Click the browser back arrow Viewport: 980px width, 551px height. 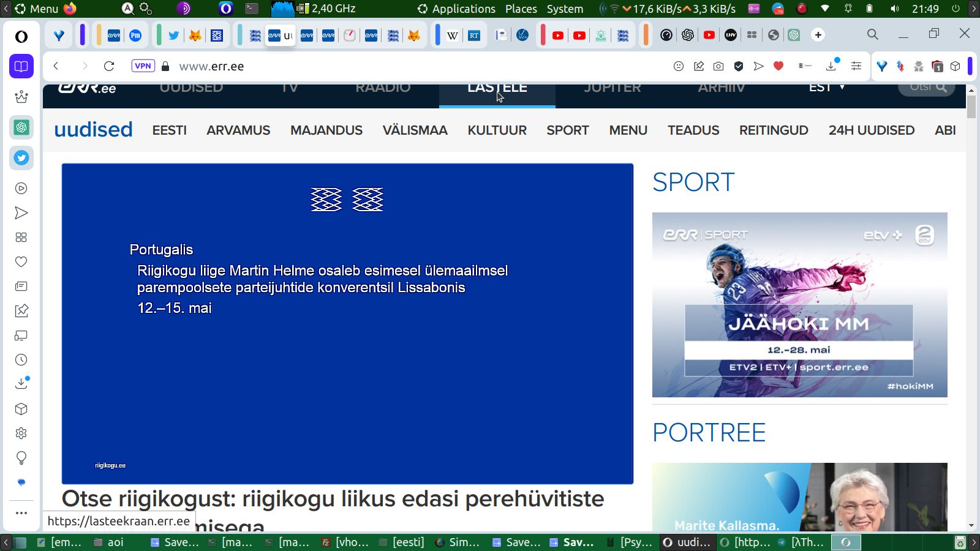[56, 66]
